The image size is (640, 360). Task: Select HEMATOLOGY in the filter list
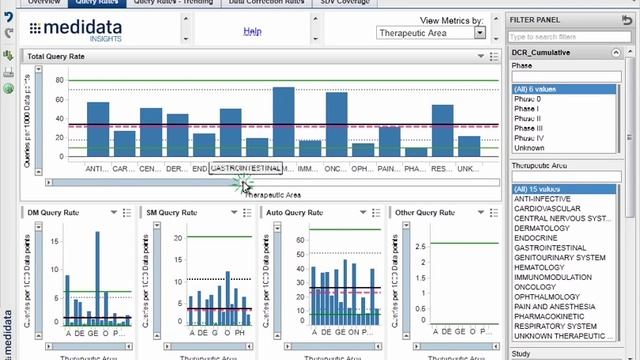[564, 268]
